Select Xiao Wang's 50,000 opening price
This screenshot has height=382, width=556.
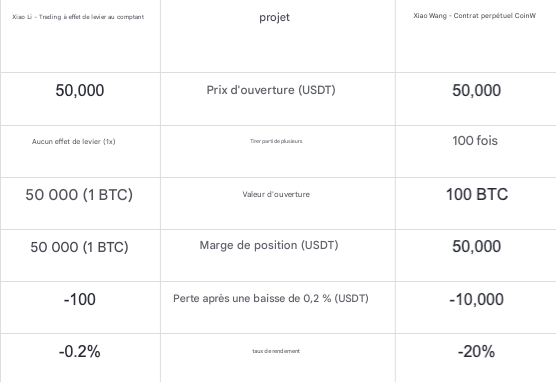coord(477,90)
